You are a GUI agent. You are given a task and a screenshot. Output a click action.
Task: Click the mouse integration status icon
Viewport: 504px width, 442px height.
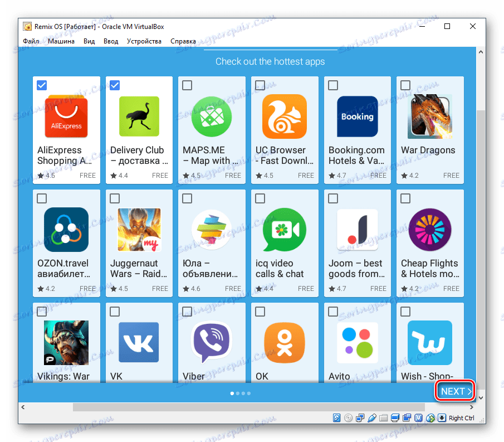(x=430, y=418)
